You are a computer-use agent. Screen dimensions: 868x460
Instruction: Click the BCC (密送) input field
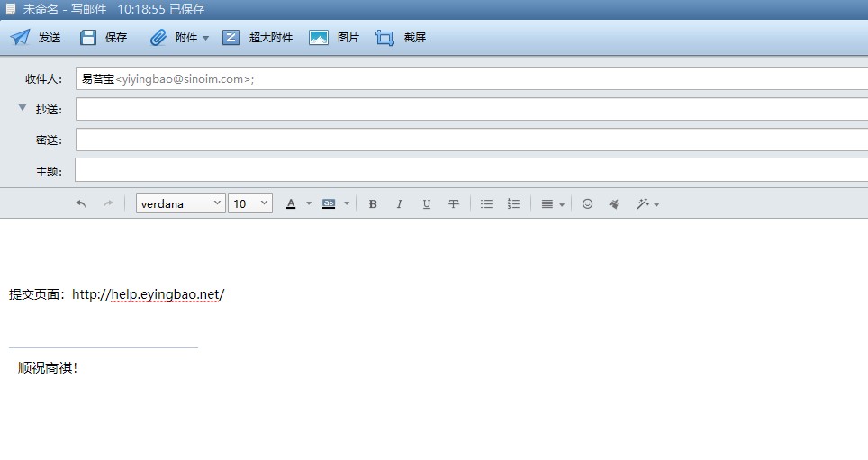472,140
